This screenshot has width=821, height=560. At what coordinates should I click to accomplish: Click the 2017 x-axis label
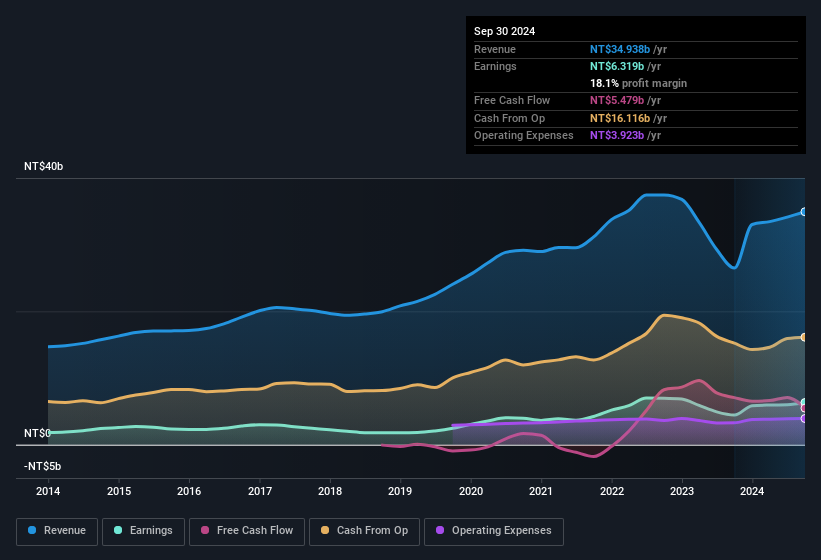pyautogui.click(x=260, y=491)
